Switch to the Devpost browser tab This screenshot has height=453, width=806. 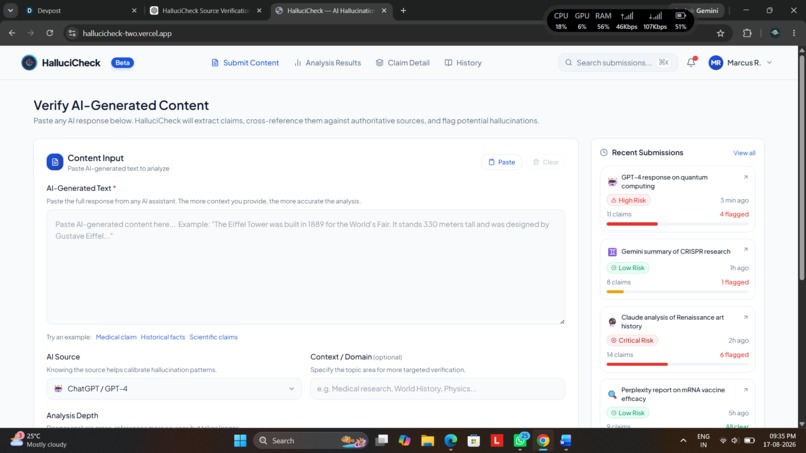click(81, 10)
